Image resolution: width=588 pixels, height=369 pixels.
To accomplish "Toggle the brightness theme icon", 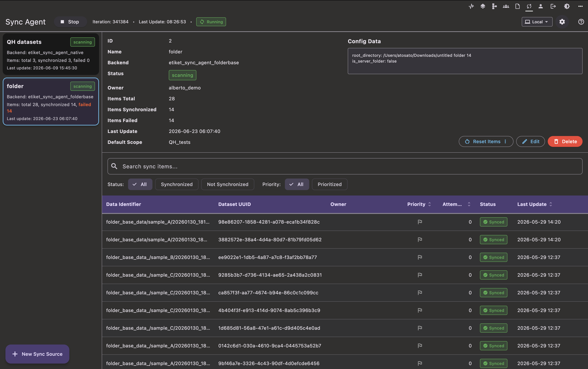I will point(567,7).
